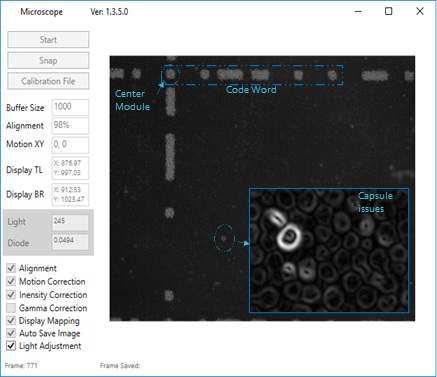Viewport: 437px width, 377px height.
Task: Click the Capsule issues zoomed inset image
Action: click(x=329, y=251)
